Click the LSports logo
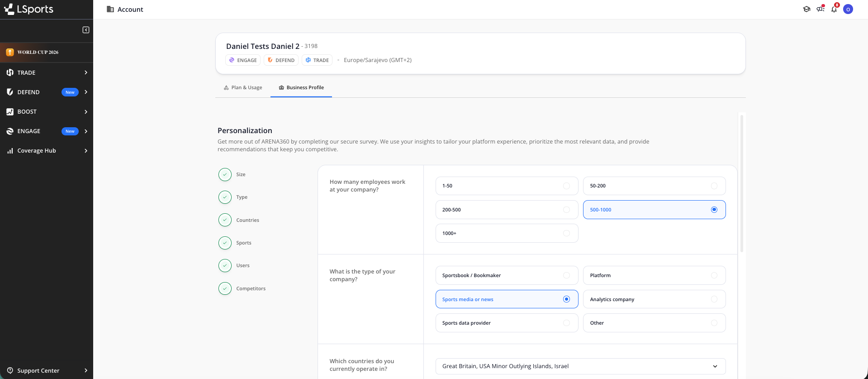The width and height of the screenshot is (868, 379). pyautogui.click(x=29, y=9)
